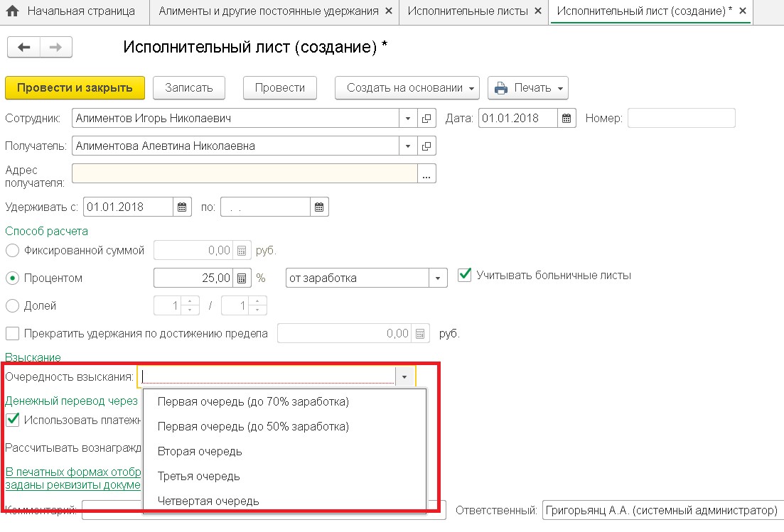Select the Процентом radio option
The image size is (784, 532).
click(12, 278)
